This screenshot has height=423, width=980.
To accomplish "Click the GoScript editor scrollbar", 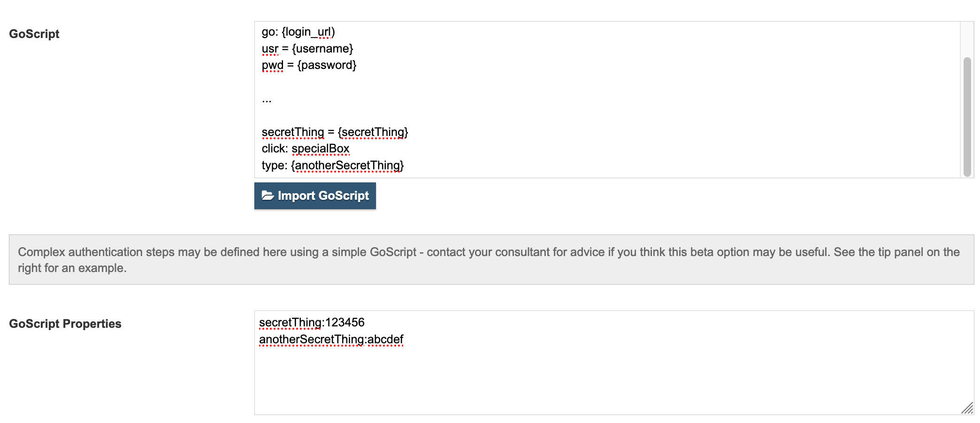I will 967,117.
